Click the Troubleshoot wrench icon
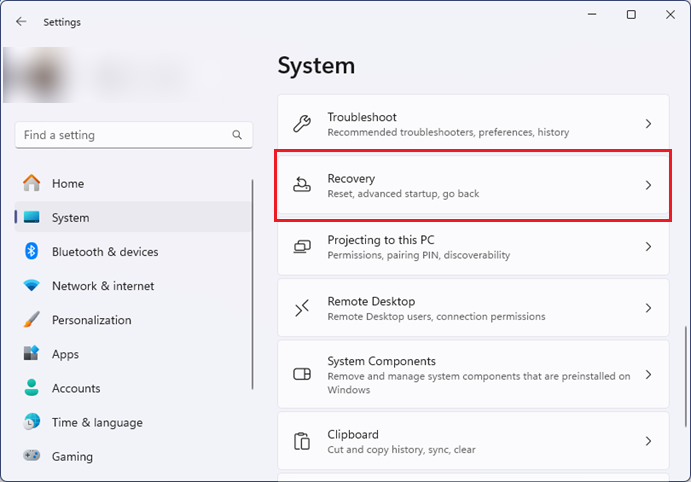The width and height of the screenshot is (691, 482). point(302,124)
